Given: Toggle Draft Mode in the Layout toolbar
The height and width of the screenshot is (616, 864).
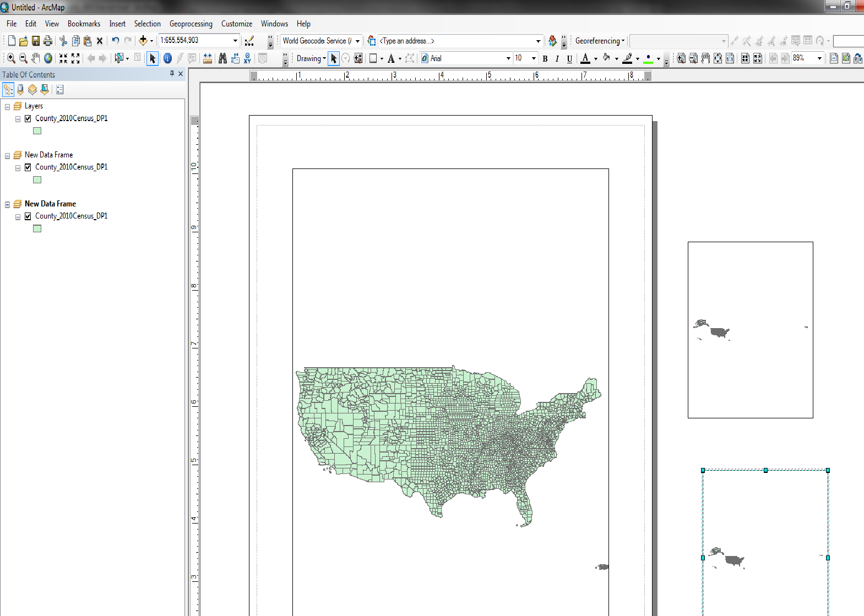Looking at the screenshot, I should pos(834,58).
